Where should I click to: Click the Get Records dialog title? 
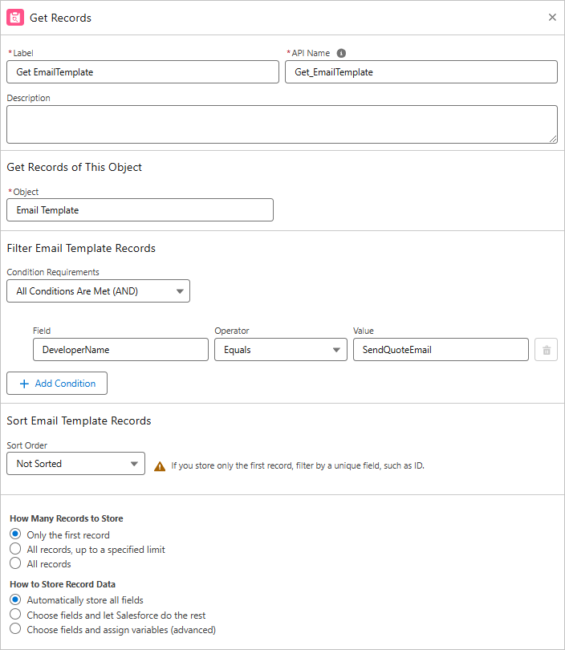61,18
